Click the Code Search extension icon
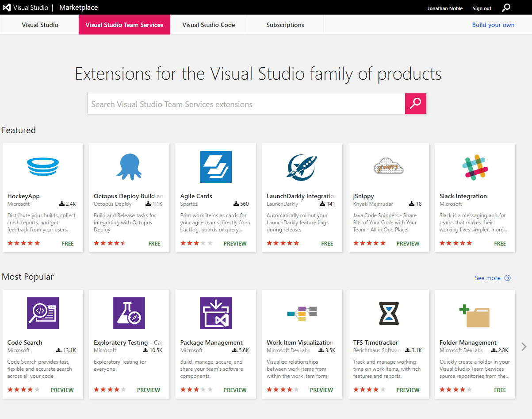 coord(42,313)
